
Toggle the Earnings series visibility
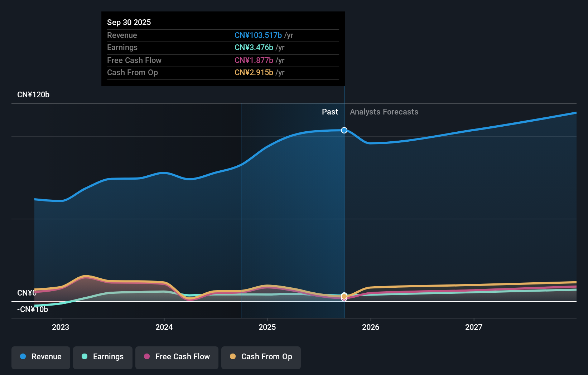(x=102, y=357)
